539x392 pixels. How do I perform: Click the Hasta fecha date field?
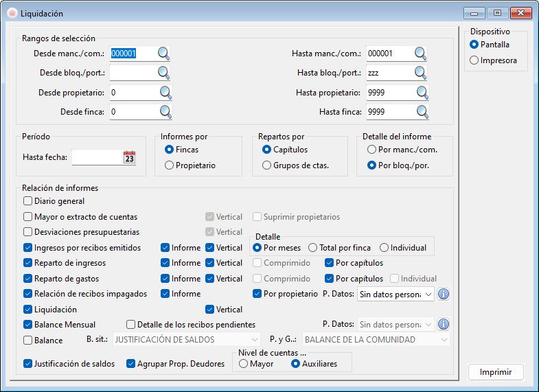96,157
